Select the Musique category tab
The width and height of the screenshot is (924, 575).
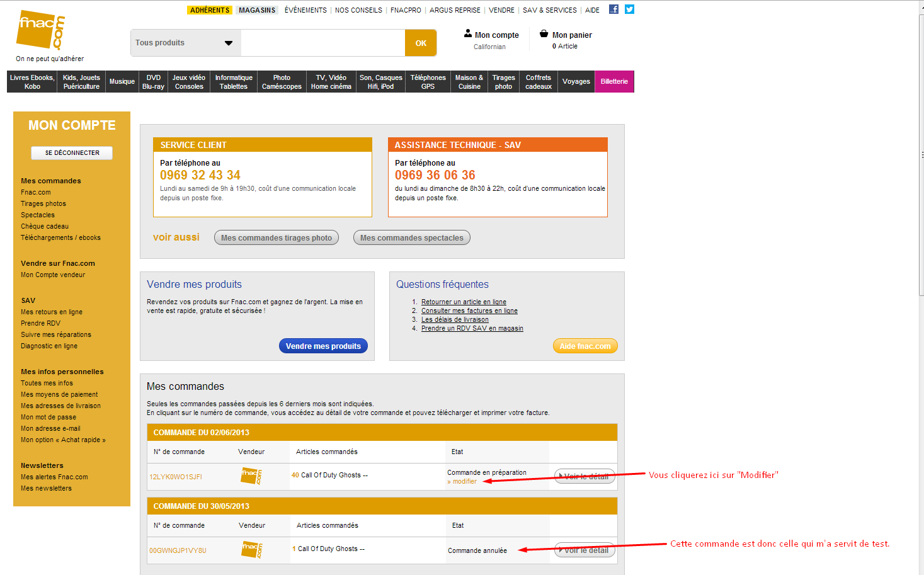point(122,82)
